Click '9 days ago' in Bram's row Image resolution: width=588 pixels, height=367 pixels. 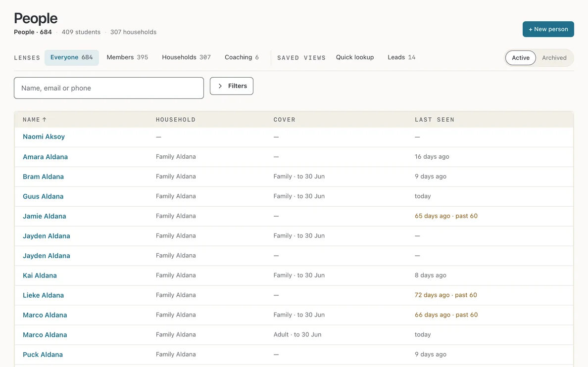coord(431,176)
